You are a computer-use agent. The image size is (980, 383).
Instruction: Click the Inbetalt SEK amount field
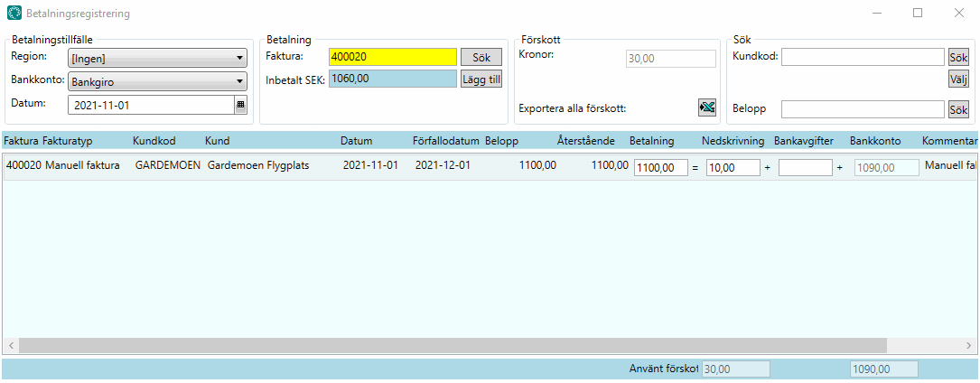(393, 79)
